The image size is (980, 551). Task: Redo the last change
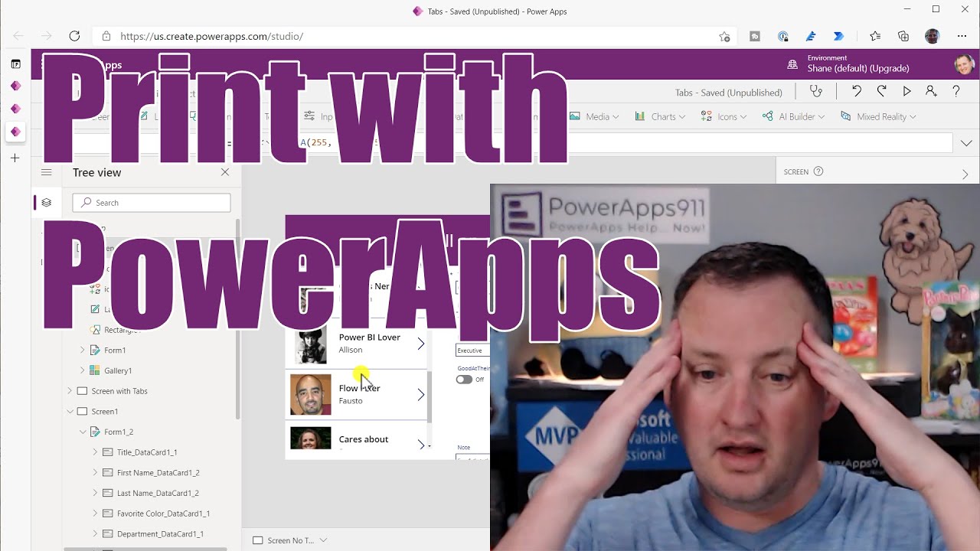point(881,91)
